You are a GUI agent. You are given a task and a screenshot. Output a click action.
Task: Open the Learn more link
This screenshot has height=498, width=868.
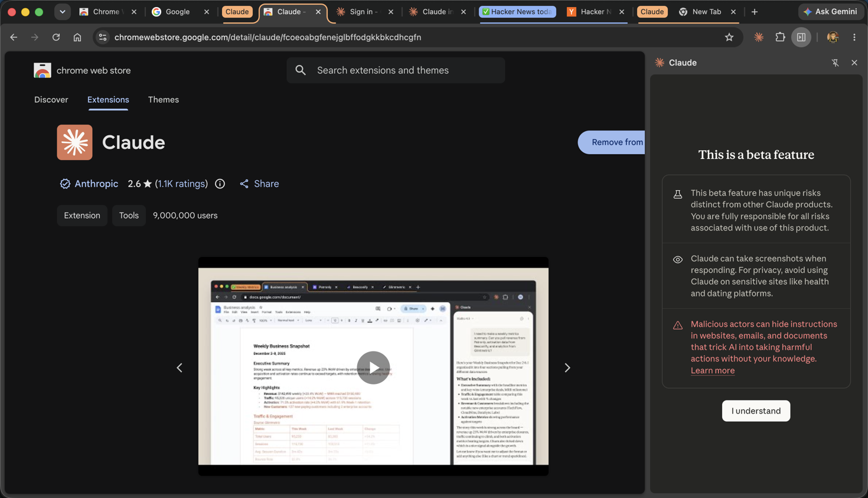coord(713,370)
